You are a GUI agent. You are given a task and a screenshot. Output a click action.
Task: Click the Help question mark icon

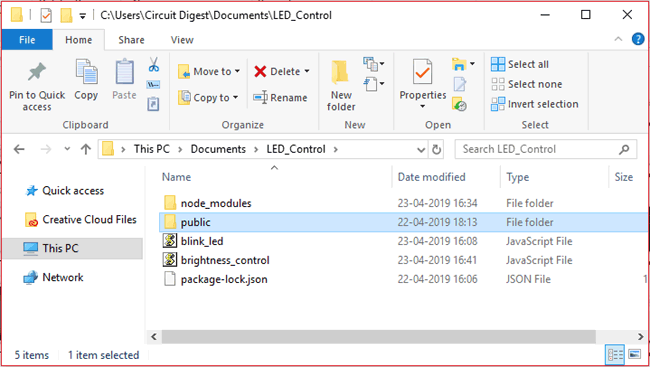638,39
